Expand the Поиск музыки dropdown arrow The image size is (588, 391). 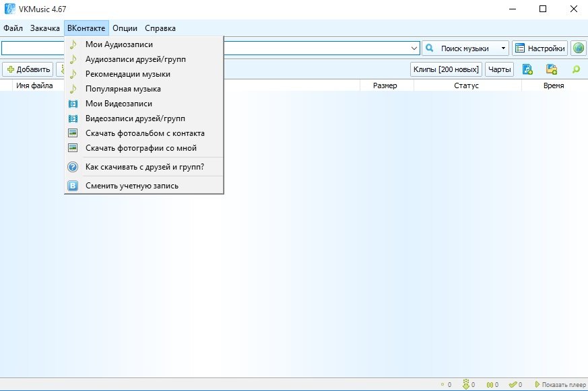point(503,48)
